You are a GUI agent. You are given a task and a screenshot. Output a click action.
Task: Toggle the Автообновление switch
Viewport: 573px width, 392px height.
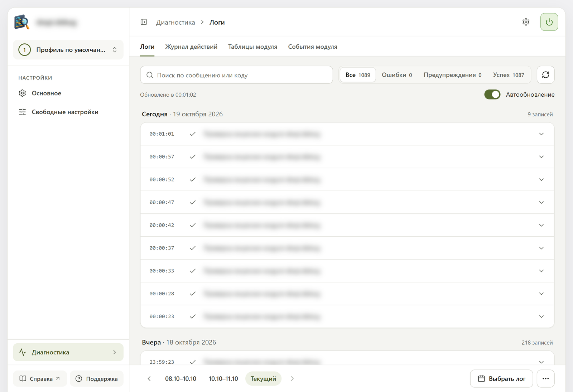tap(492, 95)
